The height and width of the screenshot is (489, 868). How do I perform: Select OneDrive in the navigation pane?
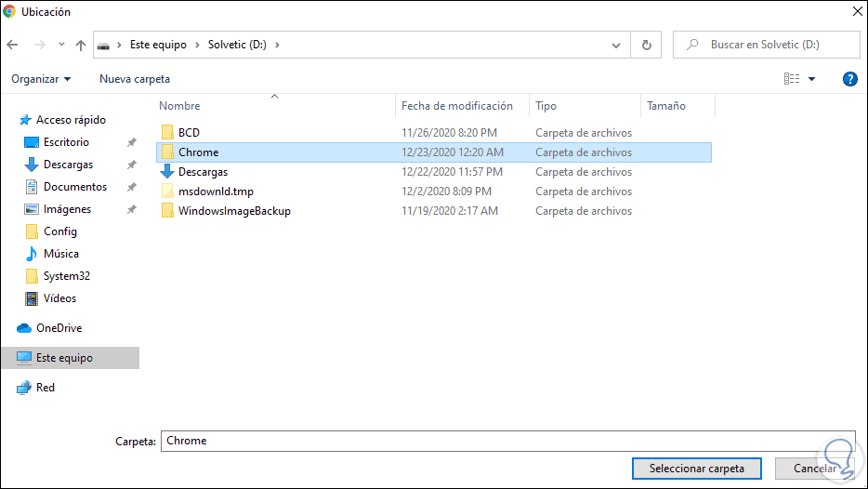[x=59, y=328]
